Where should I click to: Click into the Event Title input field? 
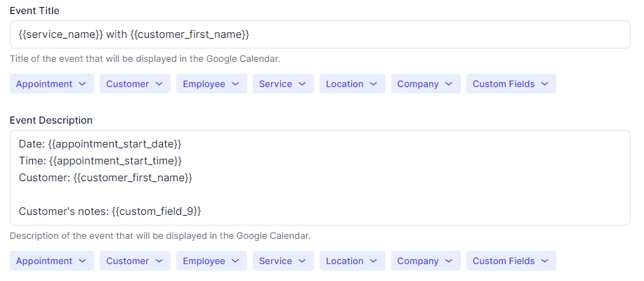coord(421,34)
